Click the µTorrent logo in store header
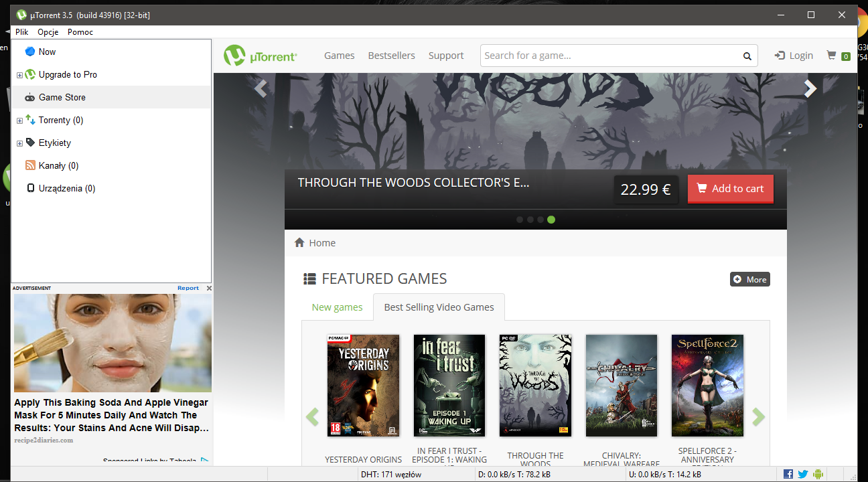Image resolution: width=868 pixels, height=482 pixels. click(x=261, y=56)
